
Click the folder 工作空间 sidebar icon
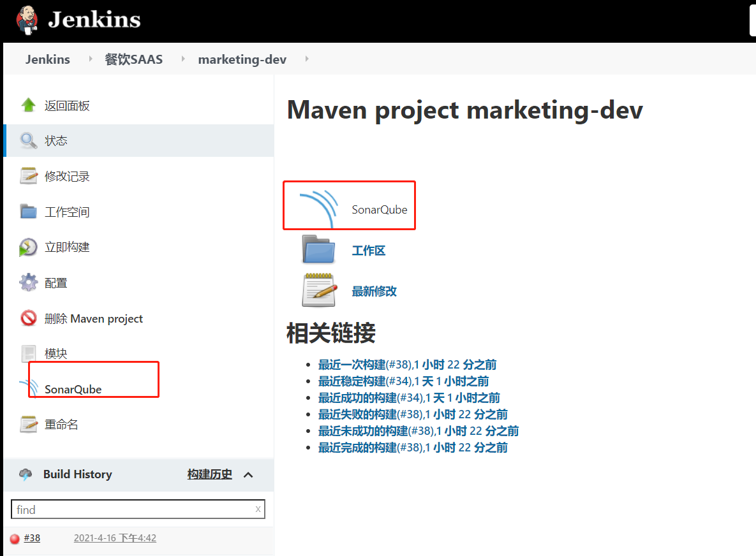(29, 212)
